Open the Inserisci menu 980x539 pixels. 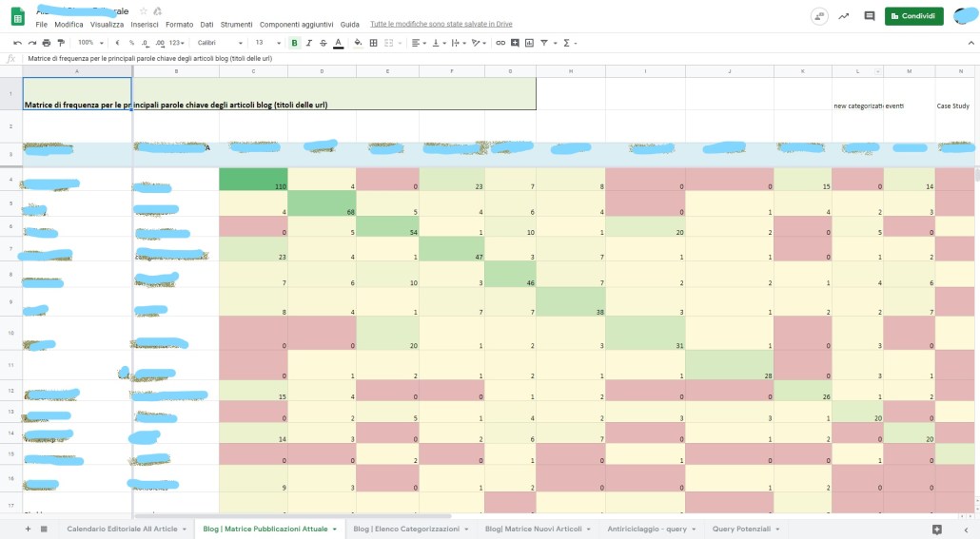point(145,24)
